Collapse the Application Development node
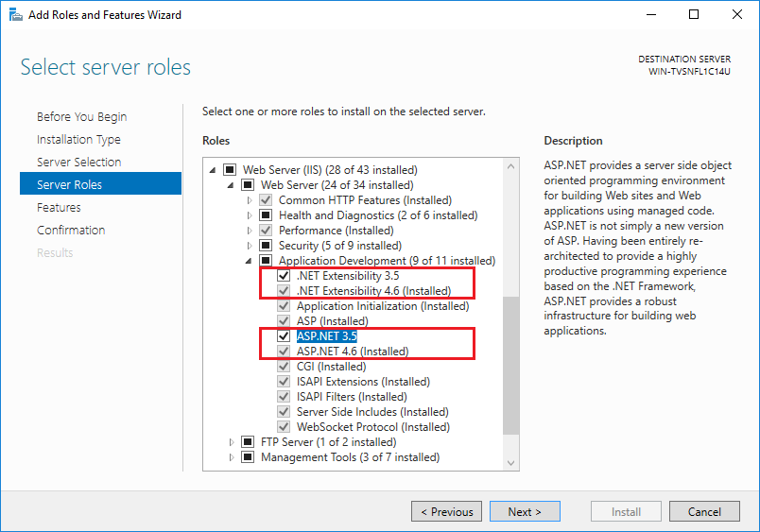The image size is (760, 532). (250, 261)
